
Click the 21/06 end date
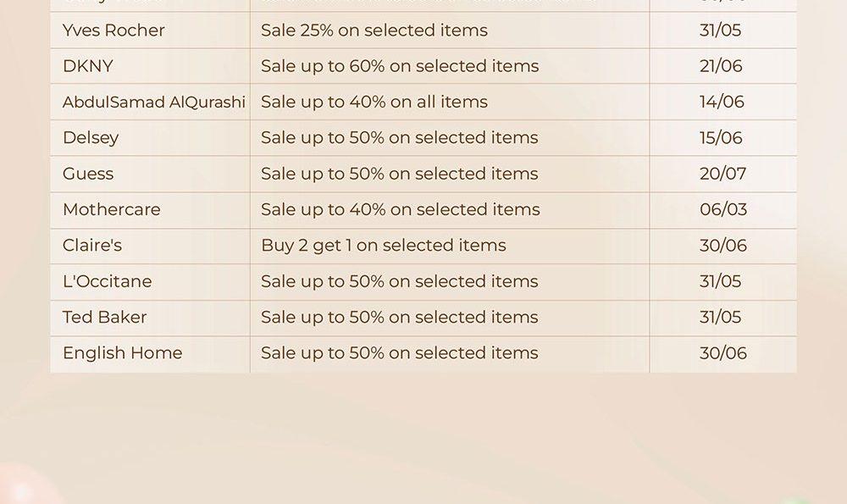click(721, 66)
